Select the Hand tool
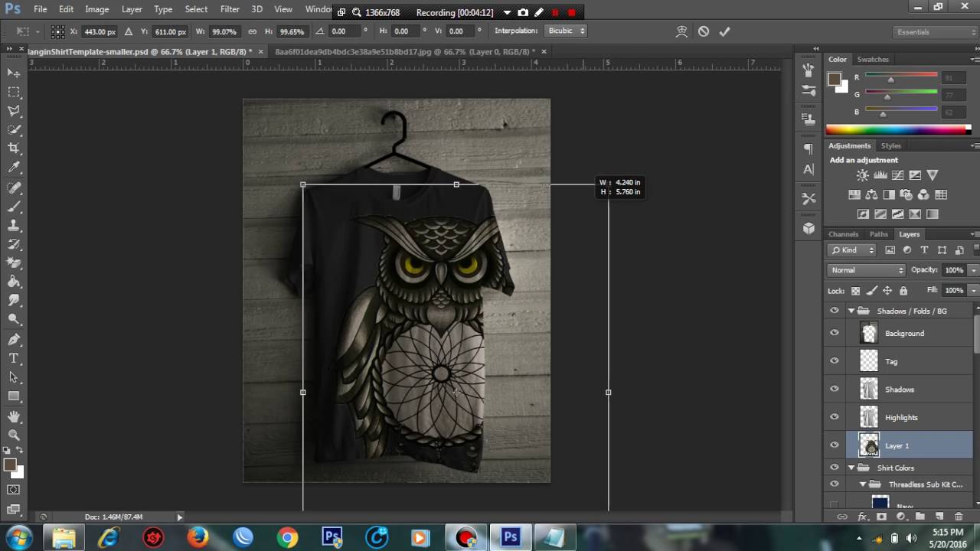Image resolution: width=980 pixels, height=551 pixels. coord(14,416)
